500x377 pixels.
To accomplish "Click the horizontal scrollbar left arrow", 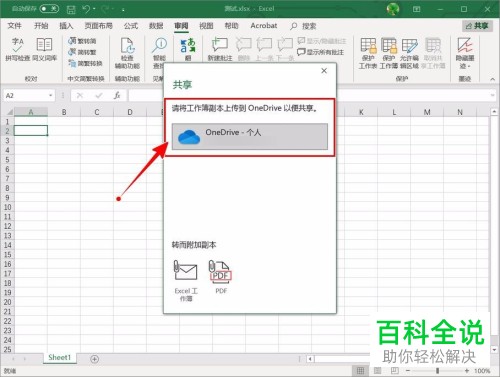I will [310, 359].
